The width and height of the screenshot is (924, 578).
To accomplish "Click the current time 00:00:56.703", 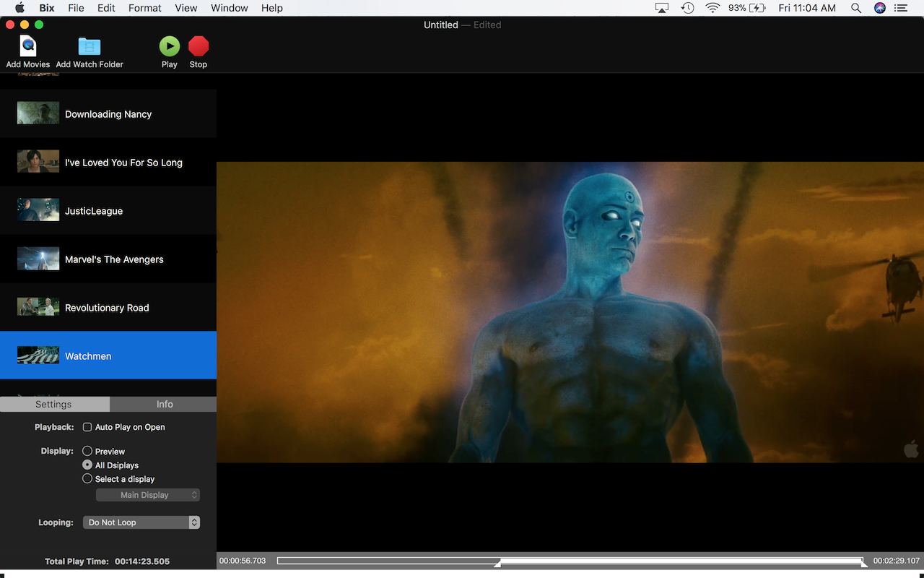I will [x=243, y=561].
